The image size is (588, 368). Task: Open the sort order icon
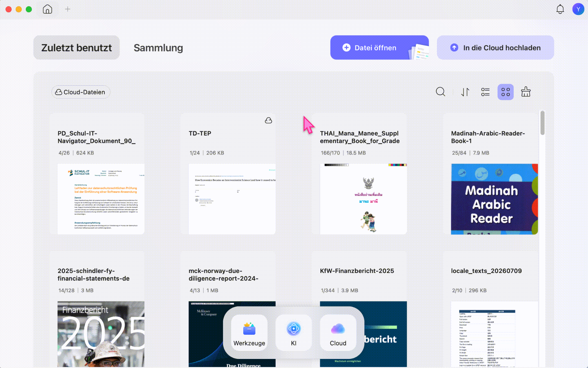click(x=465, y=92)
